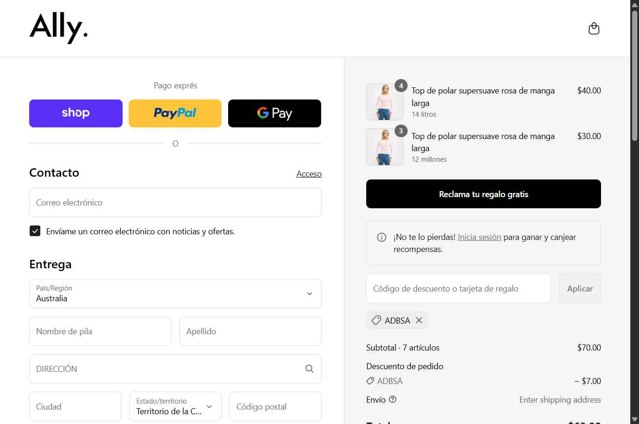The width and height of the screenshot is (639, 424).
Task: Pay with PayPal express button
Action: [175, 113]
